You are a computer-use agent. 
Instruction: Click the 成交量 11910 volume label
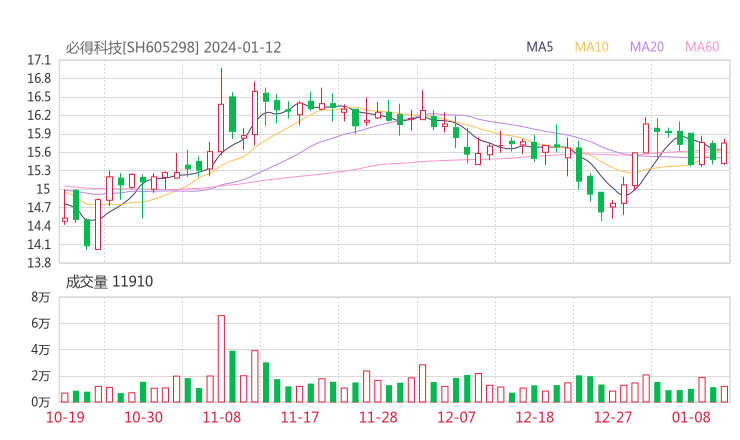[109, 281]
